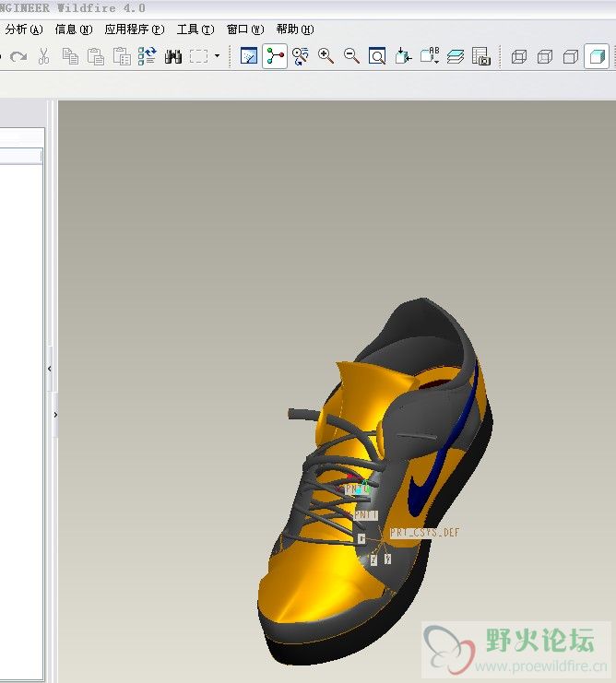
Task: Open the 帮助(H) menu
Action: [295, 29]
